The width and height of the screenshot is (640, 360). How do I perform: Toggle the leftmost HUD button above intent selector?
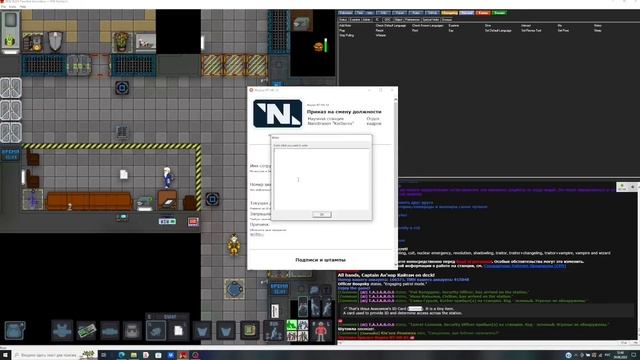point(303,307)
